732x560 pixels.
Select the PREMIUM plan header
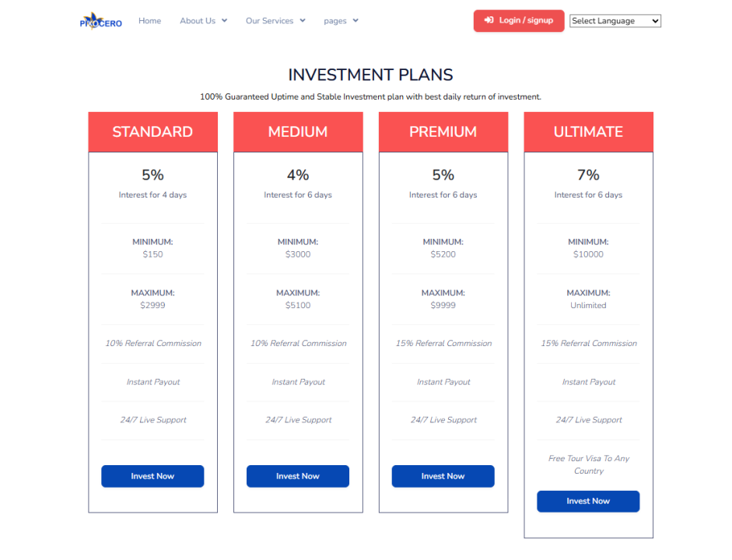point(443,131)
